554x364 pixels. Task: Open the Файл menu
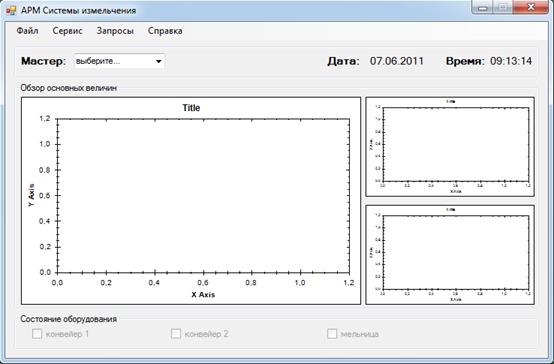click(28, 31)
